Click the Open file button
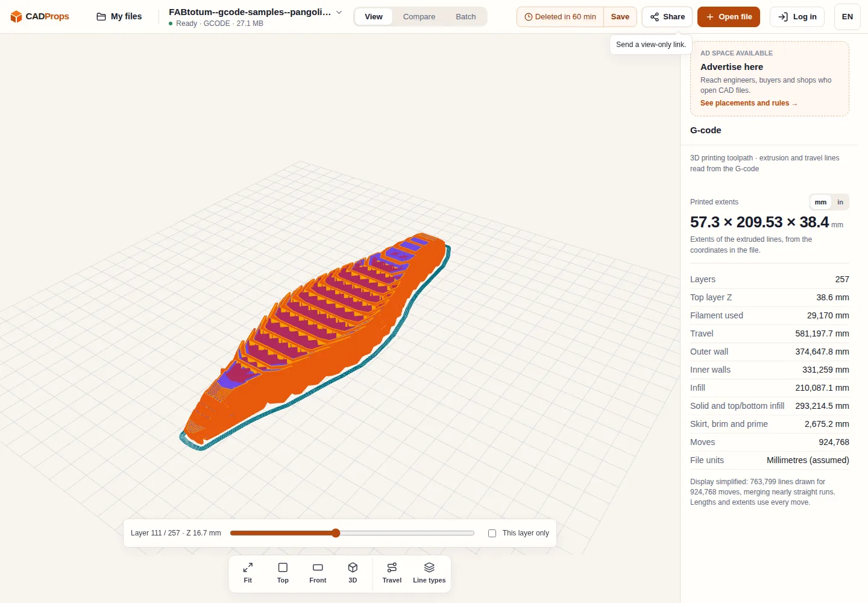 pos(729,17)
